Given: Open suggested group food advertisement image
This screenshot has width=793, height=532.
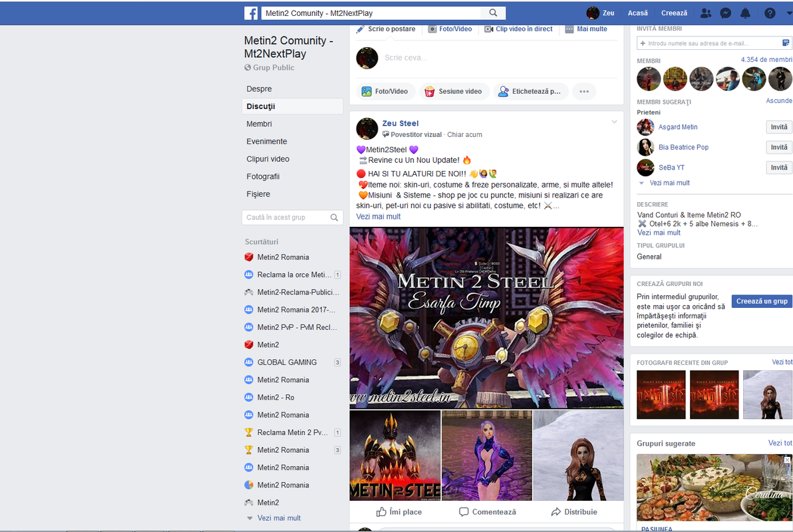Looking at the screenshot, I should click(x=714, y=487).
